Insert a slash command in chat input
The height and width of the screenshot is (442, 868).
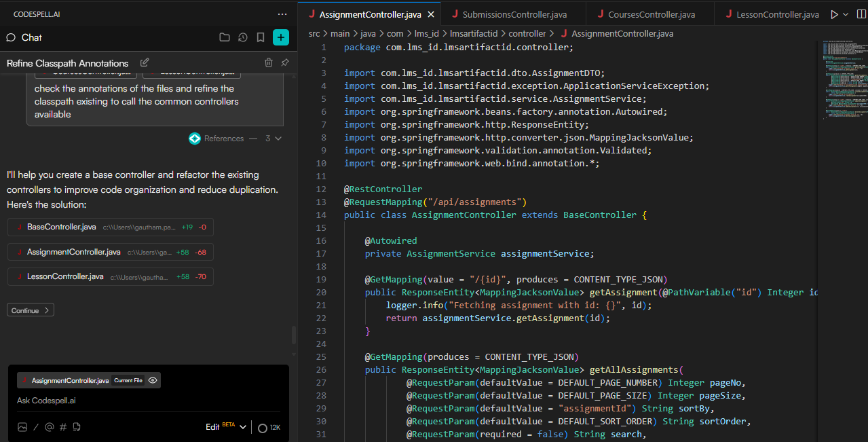point(36,427)
